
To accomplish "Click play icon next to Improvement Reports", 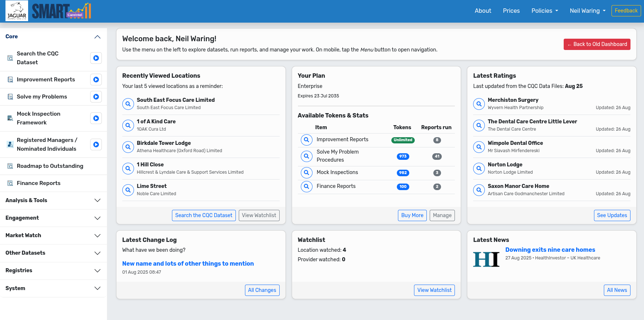I will 96,80.
